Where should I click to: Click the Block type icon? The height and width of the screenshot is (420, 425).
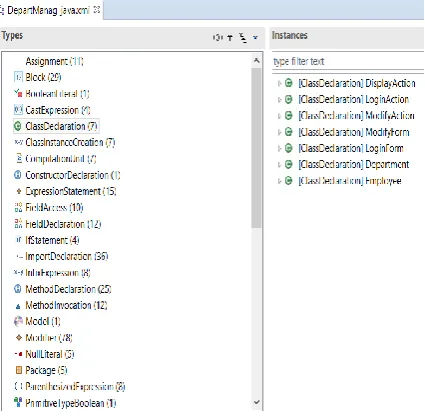pos(18,77)
